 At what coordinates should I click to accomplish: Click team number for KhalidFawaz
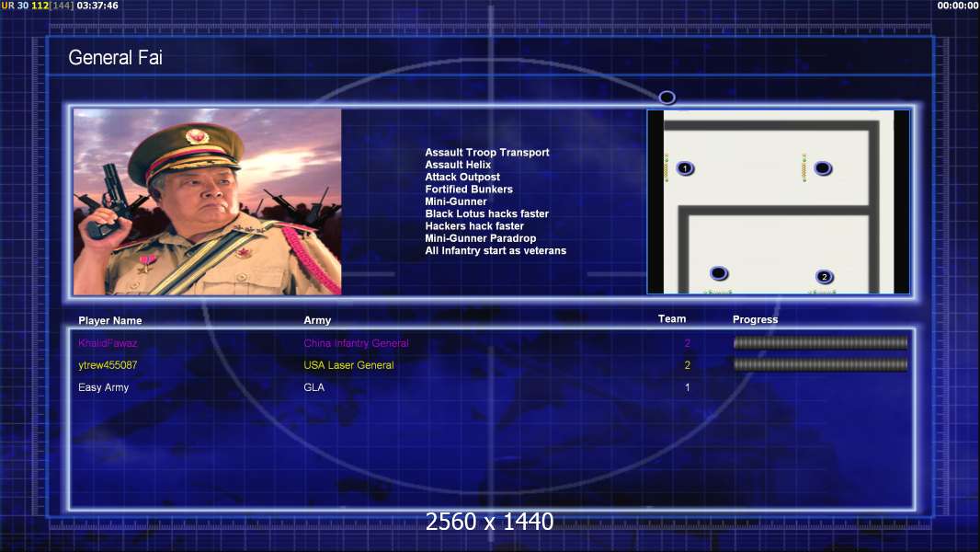pos(687,343)
